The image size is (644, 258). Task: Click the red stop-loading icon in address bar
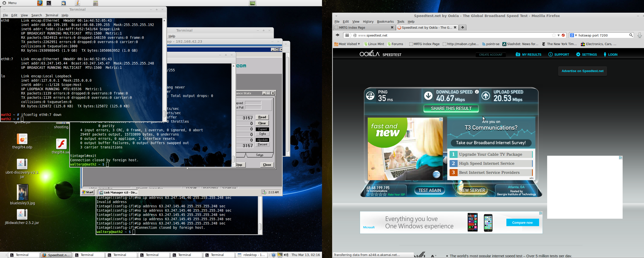pos(563,36)
